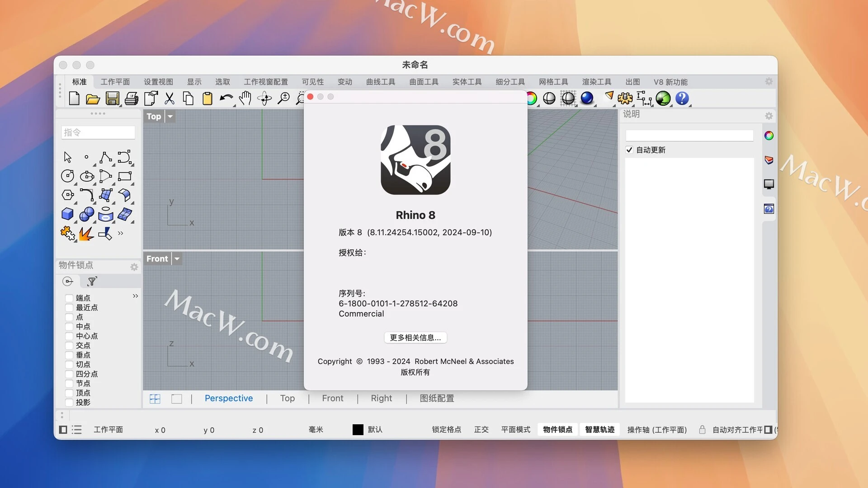The image size is (868, 488).
Task: Click the 图纸配置 layout tab
Action: [x=437, y=399]
